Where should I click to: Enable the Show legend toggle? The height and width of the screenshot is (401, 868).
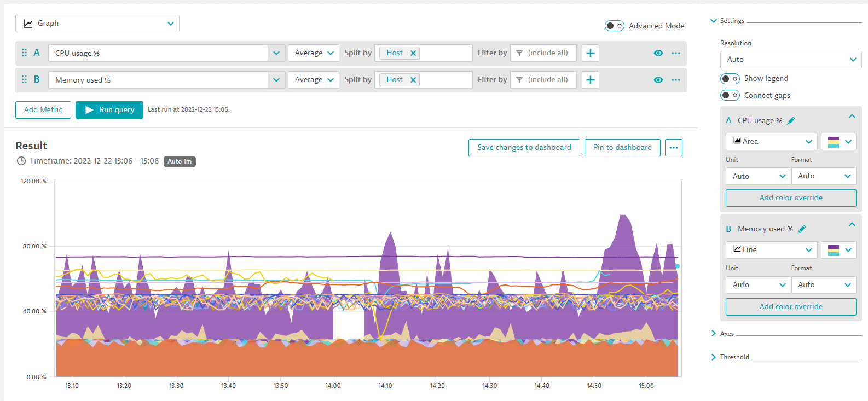pyautogui.click(x=730, y=79)
